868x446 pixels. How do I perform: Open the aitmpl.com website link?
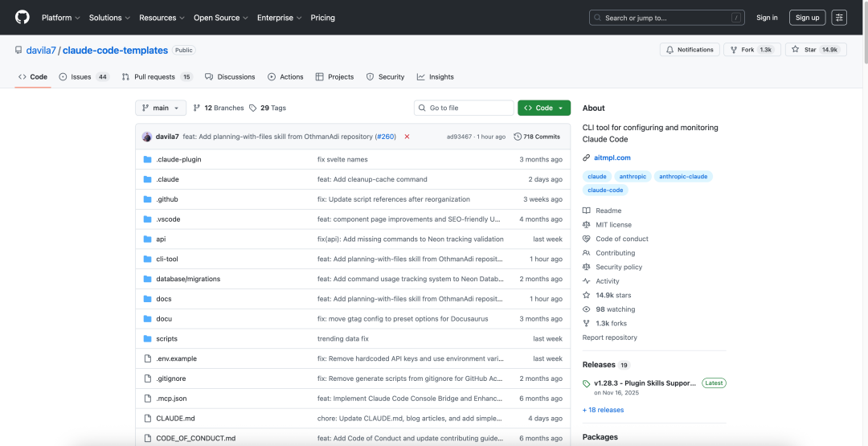click(x=612, y=158)
